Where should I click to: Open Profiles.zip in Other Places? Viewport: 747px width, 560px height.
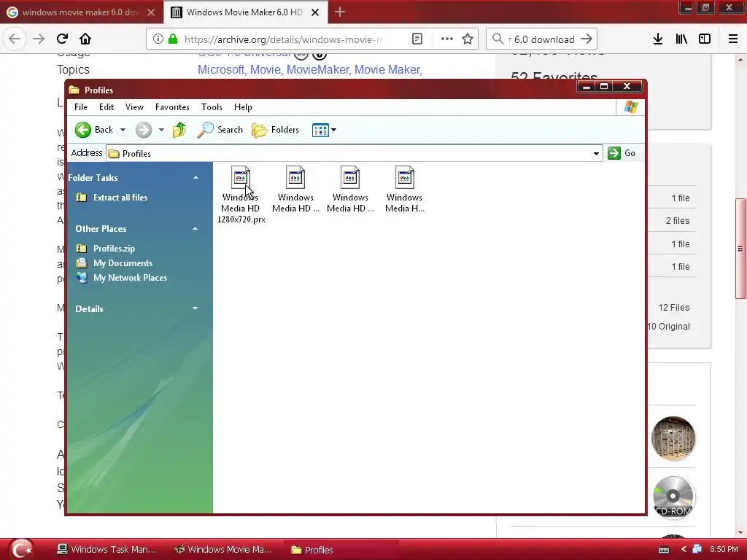(114, 249)
